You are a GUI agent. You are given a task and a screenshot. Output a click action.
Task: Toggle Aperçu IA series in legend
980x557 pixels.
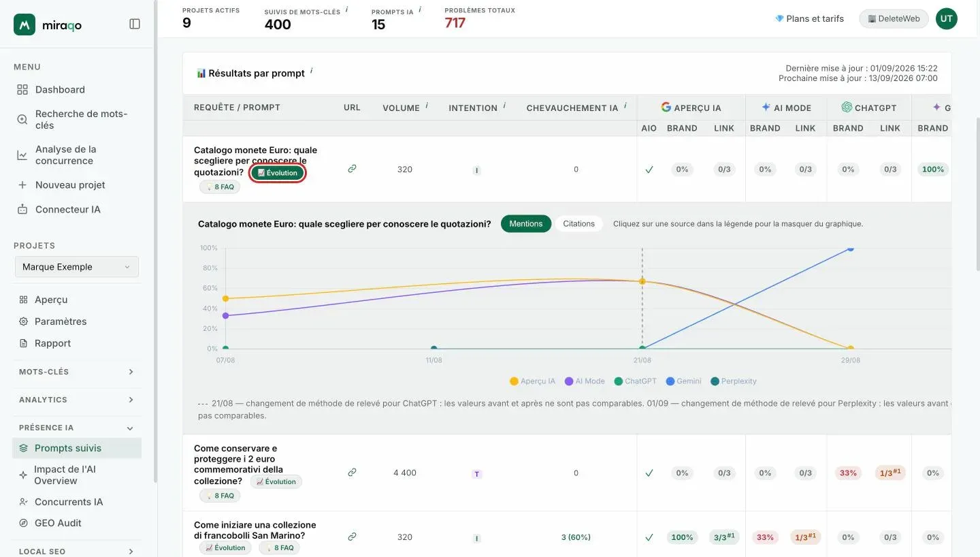tap(533, 381)
